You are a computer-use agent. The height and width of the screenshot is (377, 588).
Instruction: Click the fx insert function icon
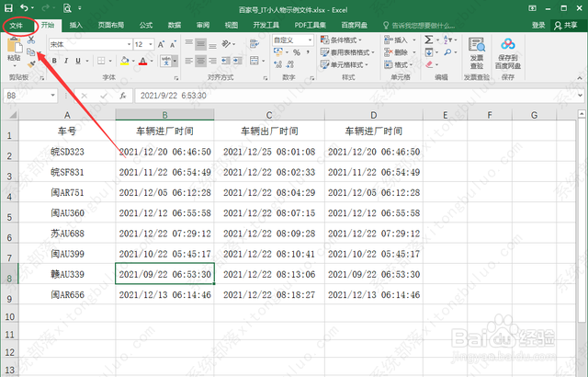coord(122,96)
